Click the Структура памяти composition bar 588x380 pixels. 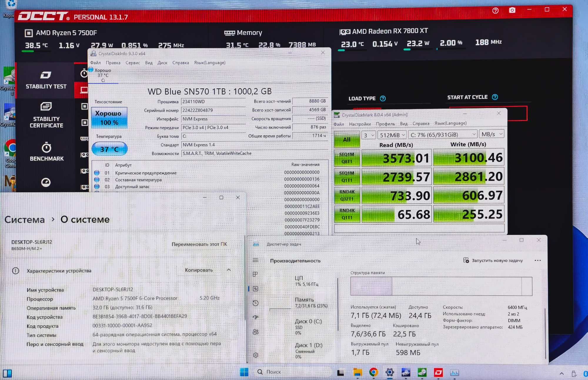(441, 286)
